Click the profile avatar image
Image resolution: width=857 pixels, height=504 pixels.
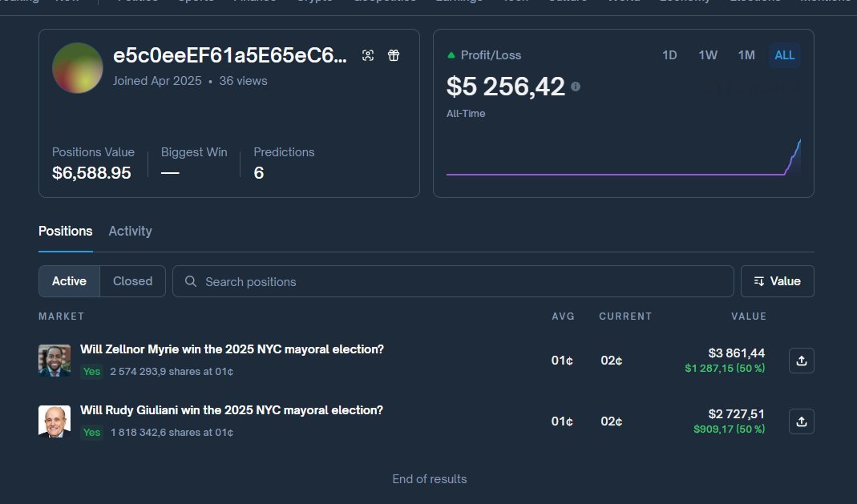(x=77, y=68)
